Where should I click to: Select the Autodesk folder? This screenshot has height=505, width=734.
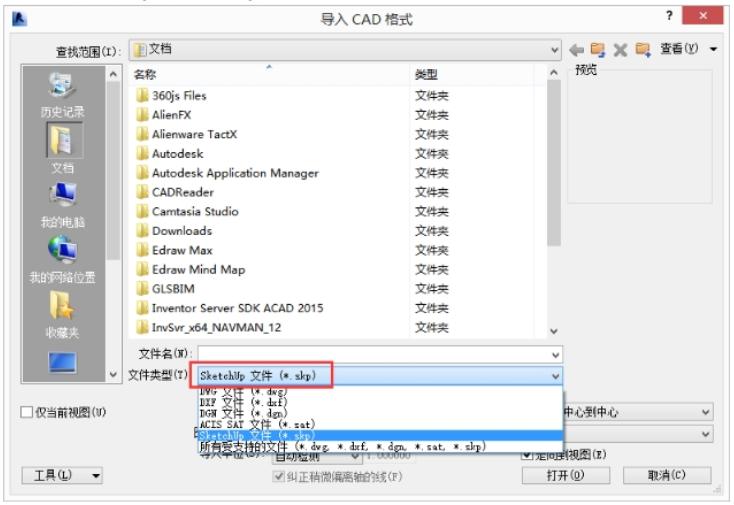[x=169, y=154]
